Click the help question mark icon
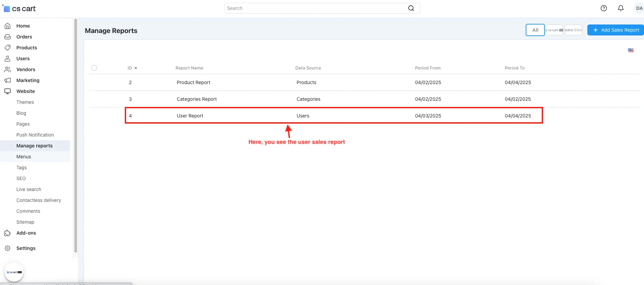This screenshot has width=644, height=285. coord(603,8)
